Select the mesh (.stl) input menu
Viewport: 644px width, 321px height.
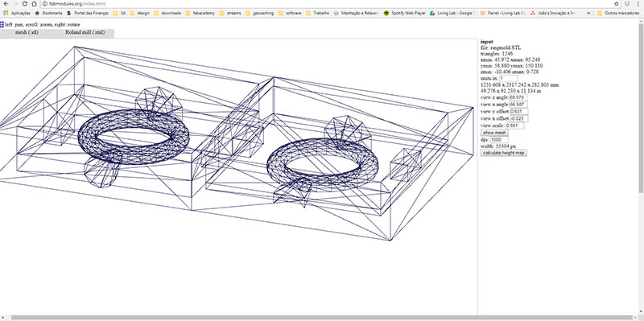27,32
